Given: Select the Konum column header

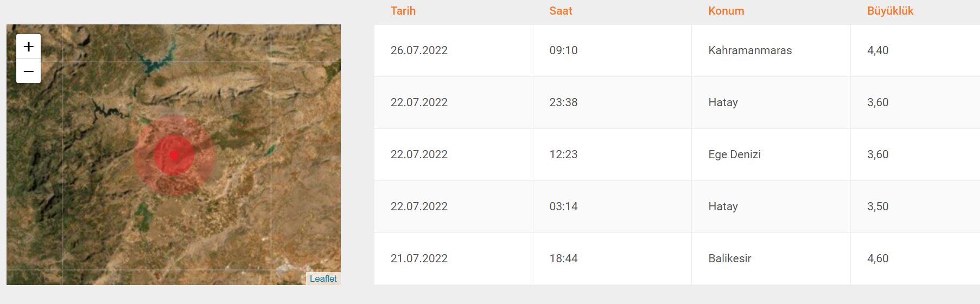Looking at the screenshot, I should click(726, 11).
